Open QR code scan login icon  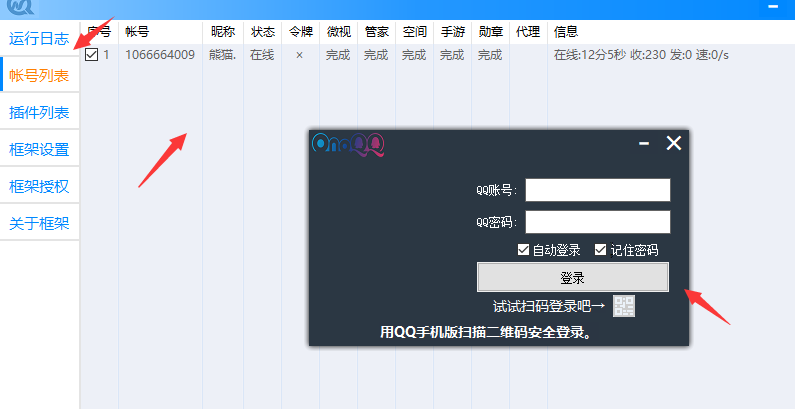point(624,306)
